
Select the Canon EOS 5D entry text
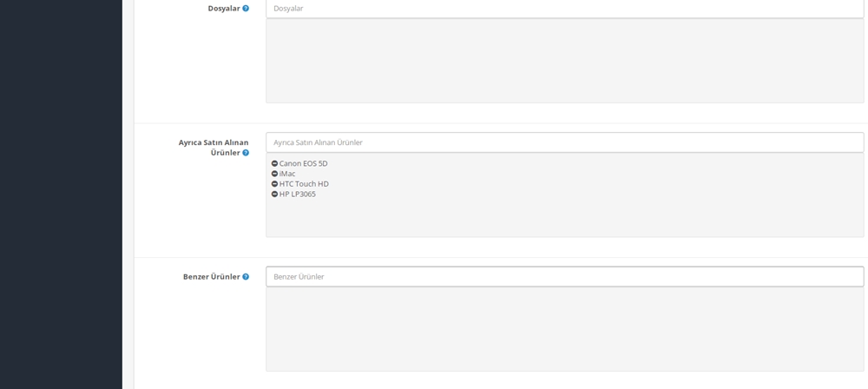303,163
